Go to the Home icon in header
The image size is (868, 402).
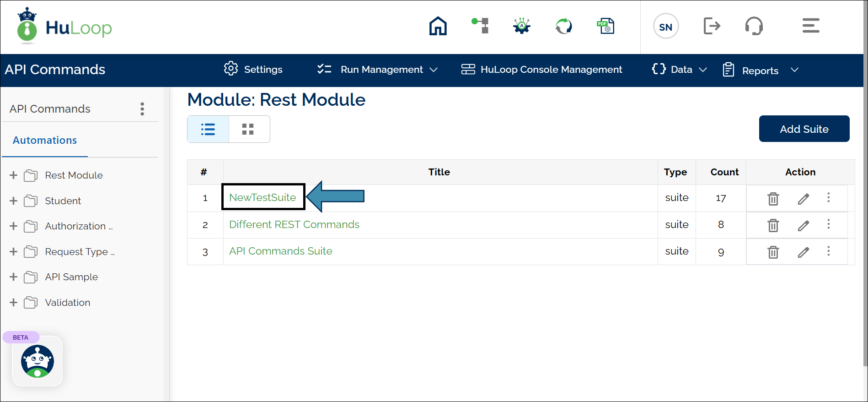coord(438,26)
